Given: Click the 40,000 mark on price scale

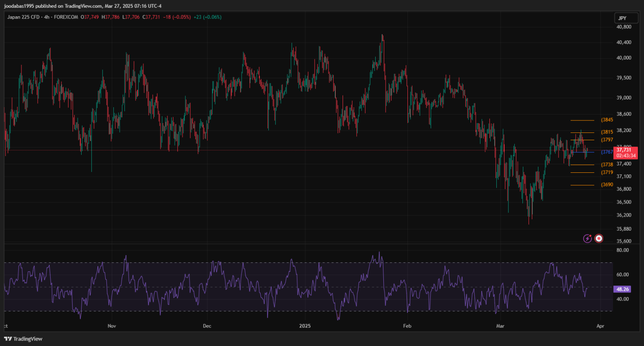Looking at the screenshot, I should click(623, 58).
